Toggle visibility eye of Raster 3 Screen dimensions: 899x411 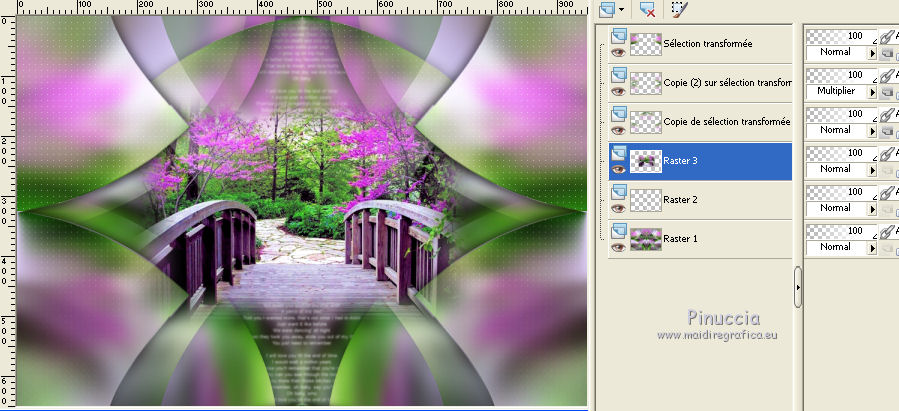(x=618, y=169)
